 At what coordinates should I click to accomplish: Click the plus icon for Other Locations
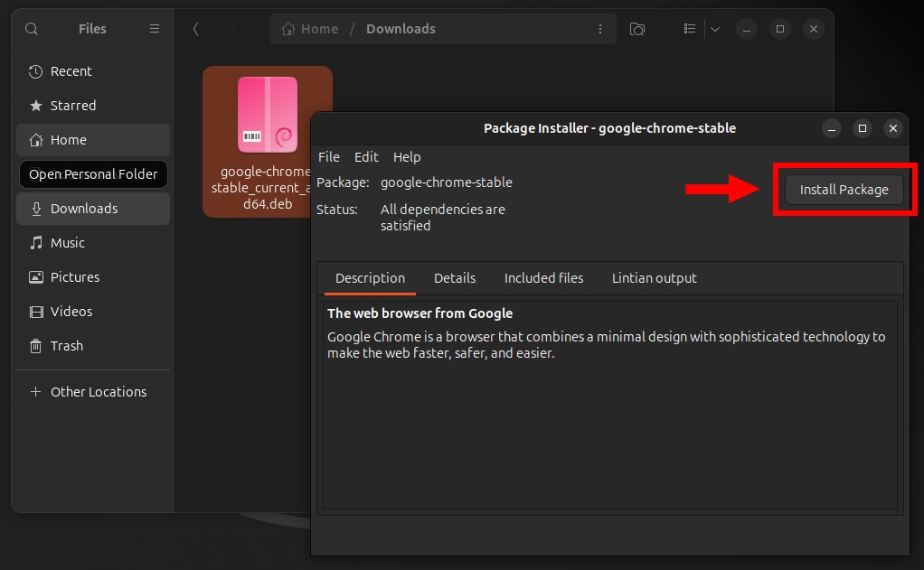35,391
